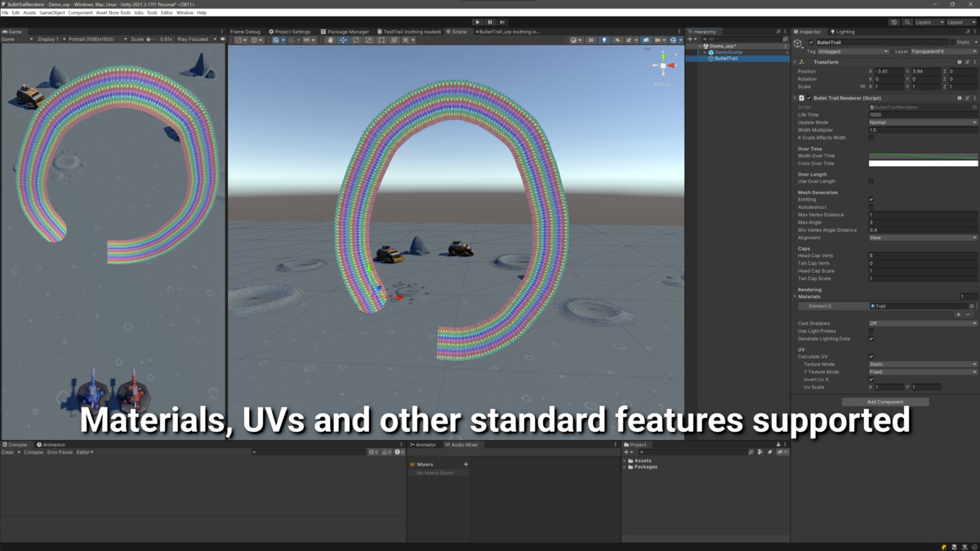Change the Update Mode dropdown from Normal
This screenshot has height=551, width=980.
click(x=923, y=122)
